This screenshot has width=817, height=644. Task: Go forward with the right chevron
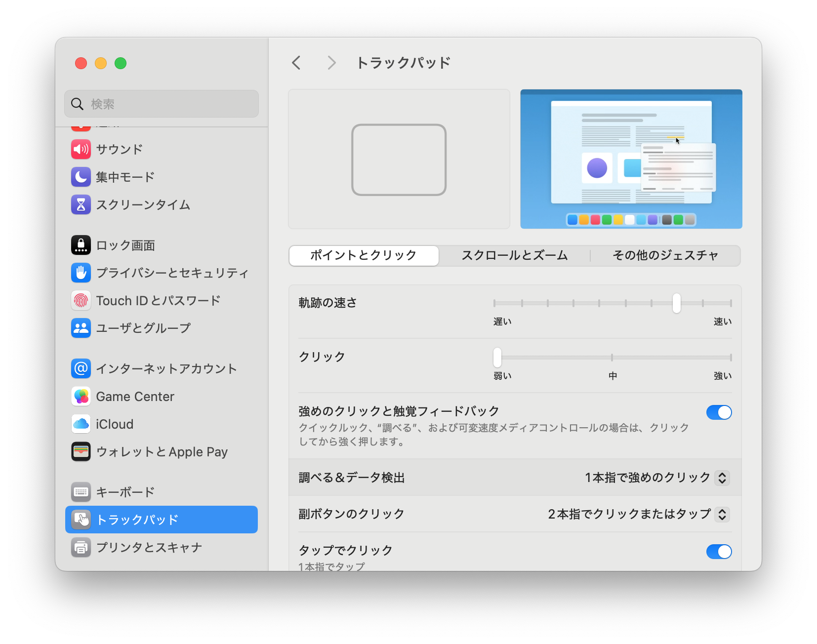[x=331, y=63]
